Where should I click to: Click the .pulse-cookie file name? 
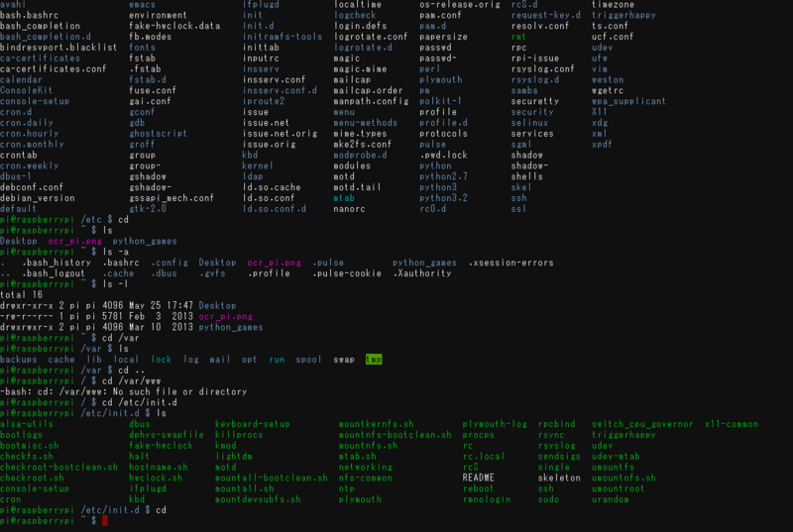click(x=346, y=273)
